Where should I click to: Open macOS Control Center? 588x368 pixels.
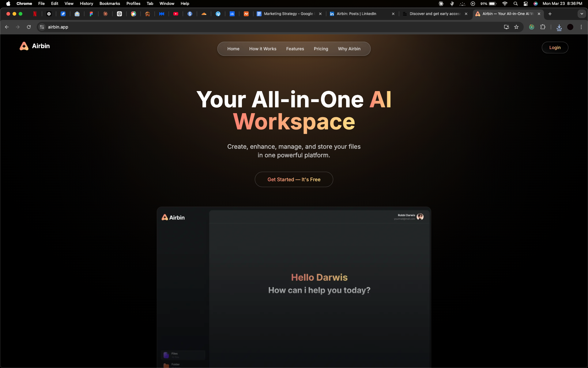(x=526, y=4)
